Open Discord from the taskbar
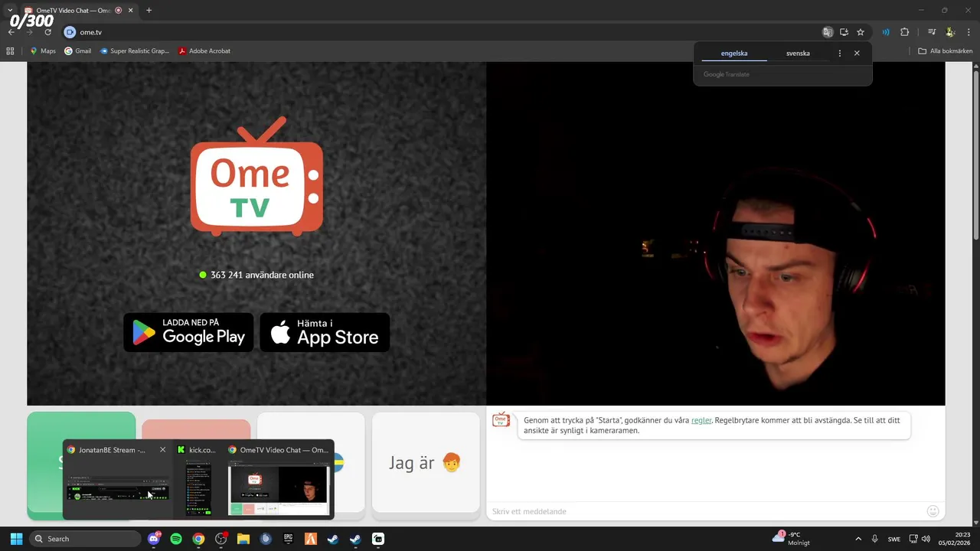This screenshot has width=980, height=551. point(154,539)
